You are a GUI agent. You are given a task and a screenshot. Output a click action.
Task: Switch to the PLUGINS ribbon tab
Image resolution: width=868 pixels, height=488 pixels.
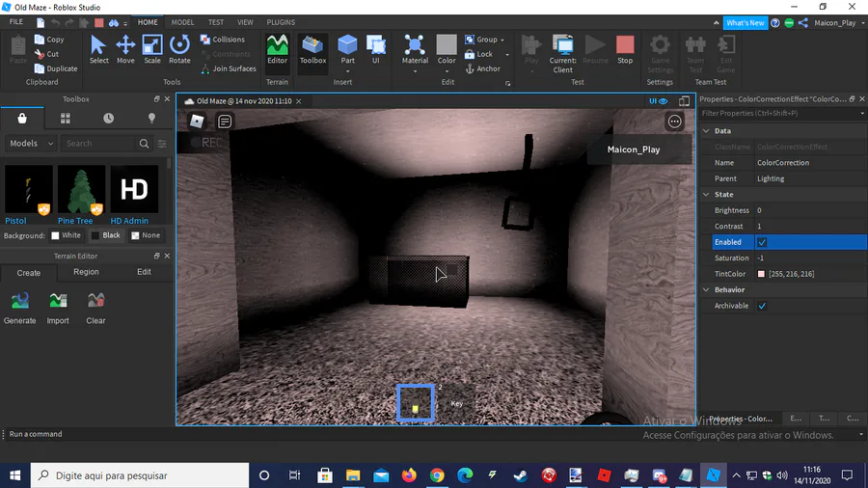281,22
